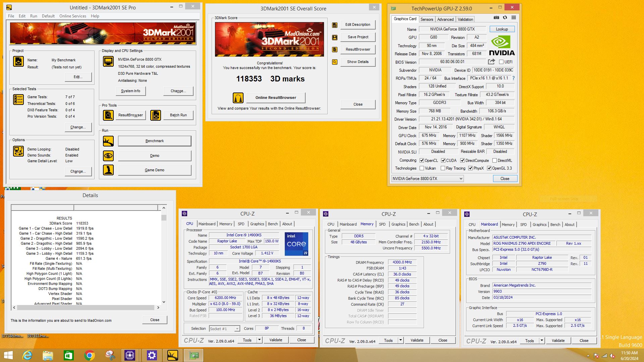Viewport: 644px width, 362px height.
Task: Toggle the CUDA checkbox
Action: point(443,161)
